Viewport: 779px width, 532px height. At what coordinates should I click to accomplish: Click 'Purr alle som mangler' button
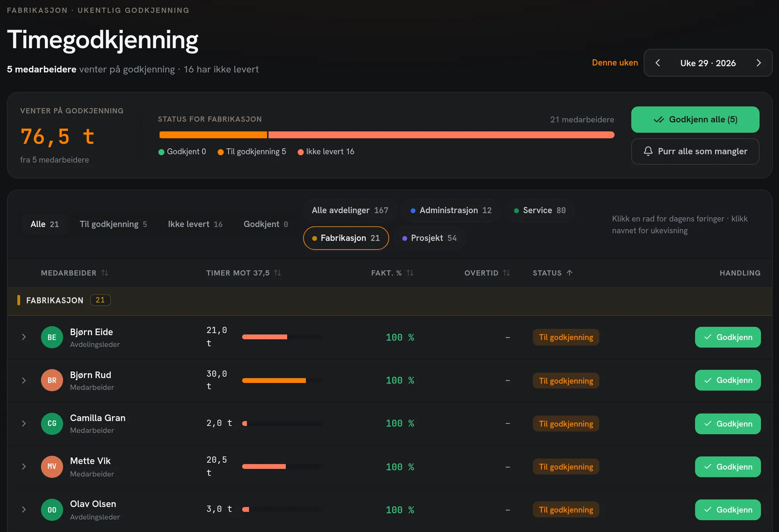coord(695,151)
